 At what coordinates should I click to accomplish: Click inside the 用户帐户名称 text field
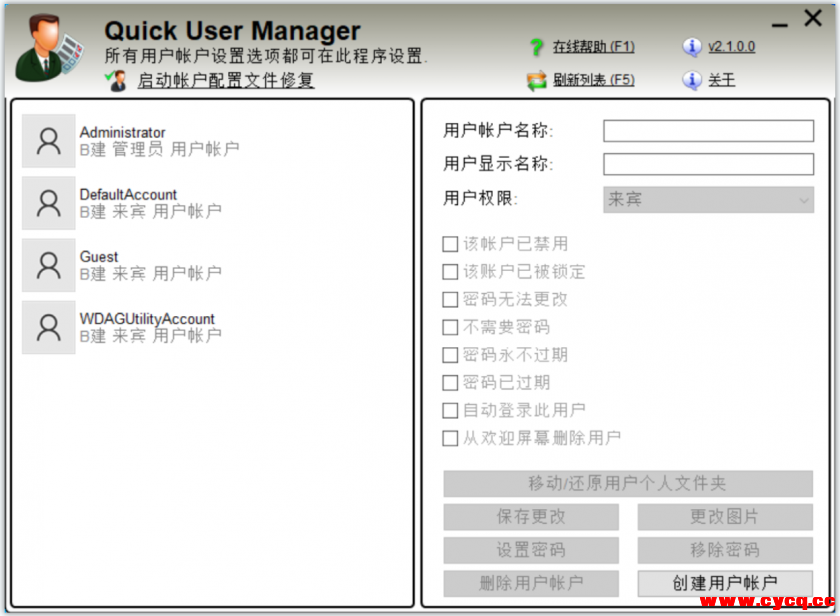pos(708,131)
